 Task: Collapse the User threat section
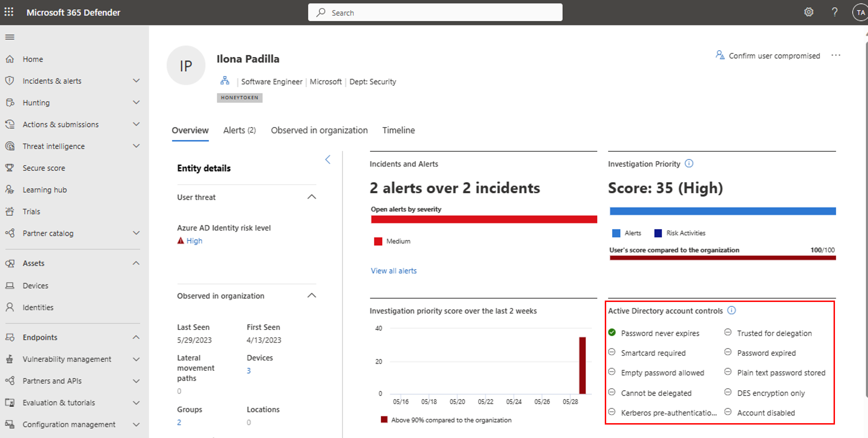coord(312,197)
